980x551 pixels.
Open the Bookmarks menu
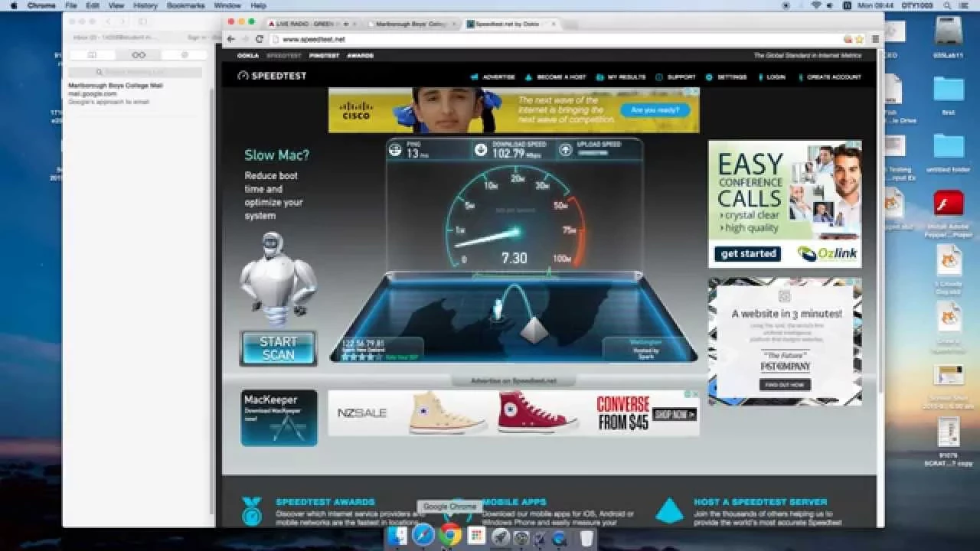[x=186, y=5]
